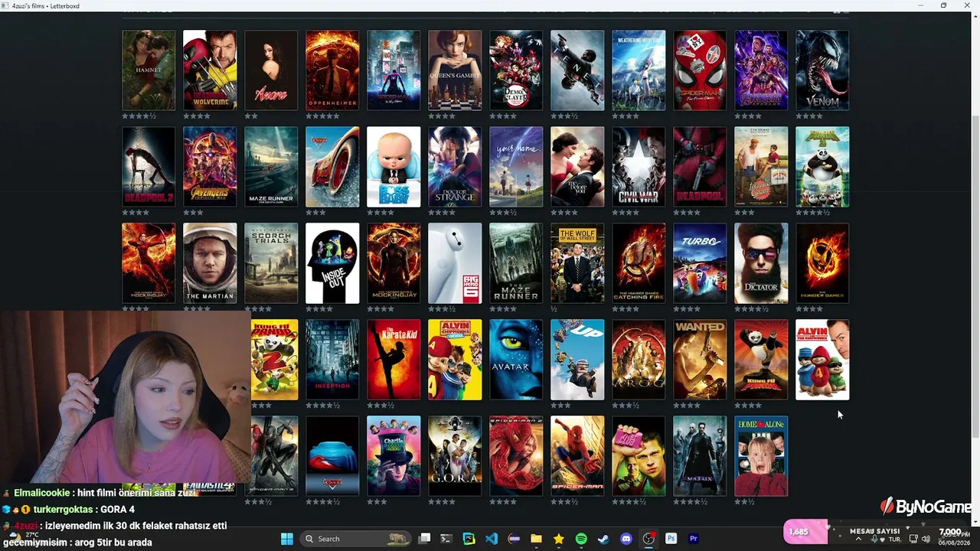The height and width of the screenshot is (551, 980).
Task: Select the Spider-Man 2 poster
Action: [x=516, y=456]
